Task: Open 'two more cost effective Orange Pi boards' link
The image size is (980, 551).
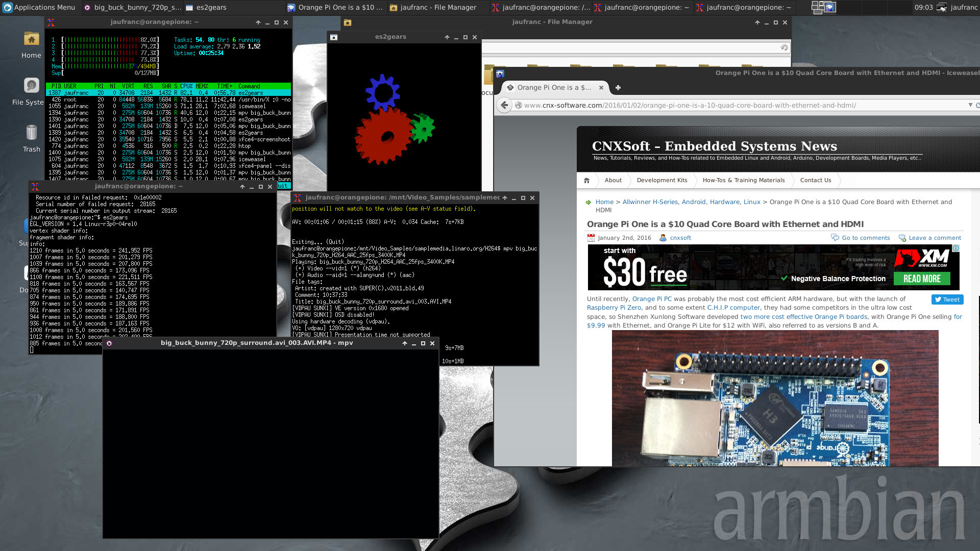Action: coord(804,317)
